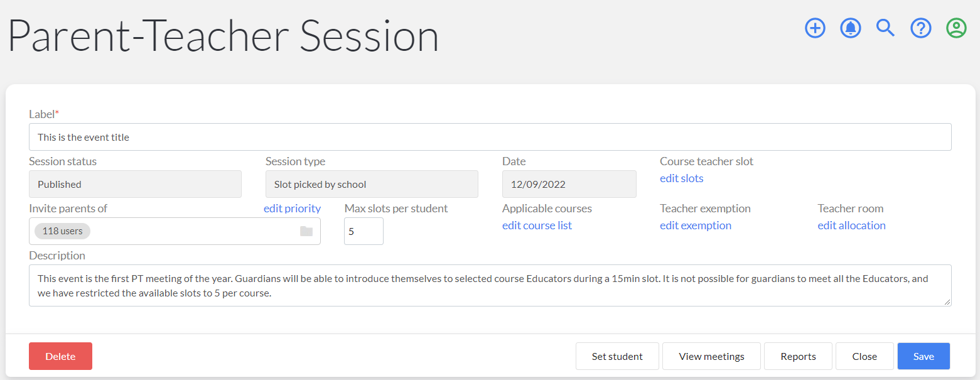Focus the Max slots per student field

tap(363, 231)
